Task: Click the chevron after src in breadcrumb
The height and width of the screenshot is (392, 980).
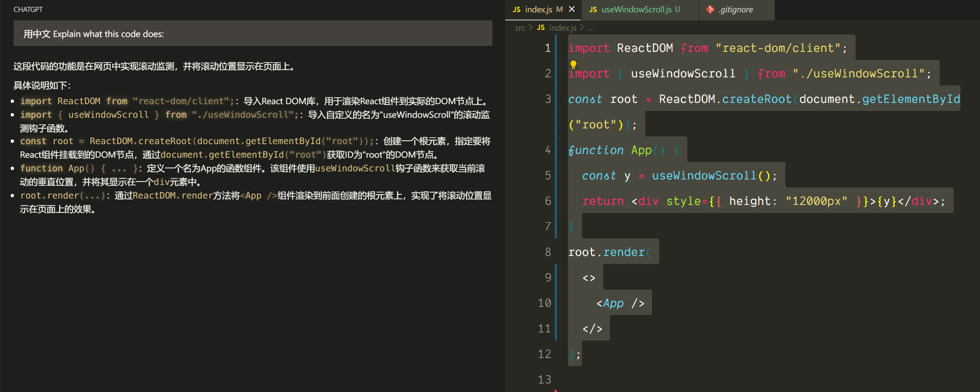Action: coord(531,28)
